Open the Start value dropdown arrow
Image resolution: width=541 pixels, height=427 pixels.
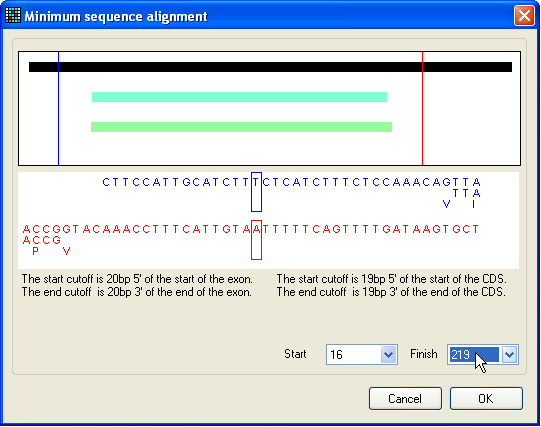click(388, 355)
